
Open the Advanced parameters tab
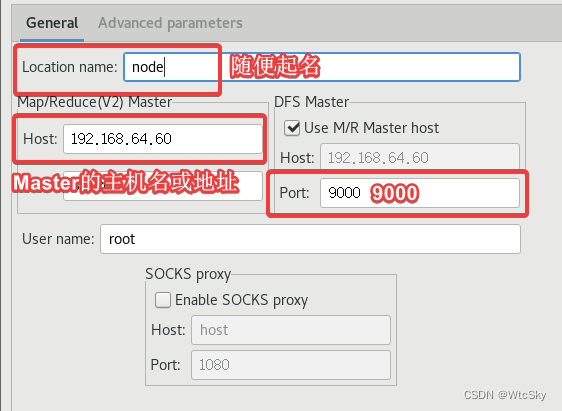(170, 23)
